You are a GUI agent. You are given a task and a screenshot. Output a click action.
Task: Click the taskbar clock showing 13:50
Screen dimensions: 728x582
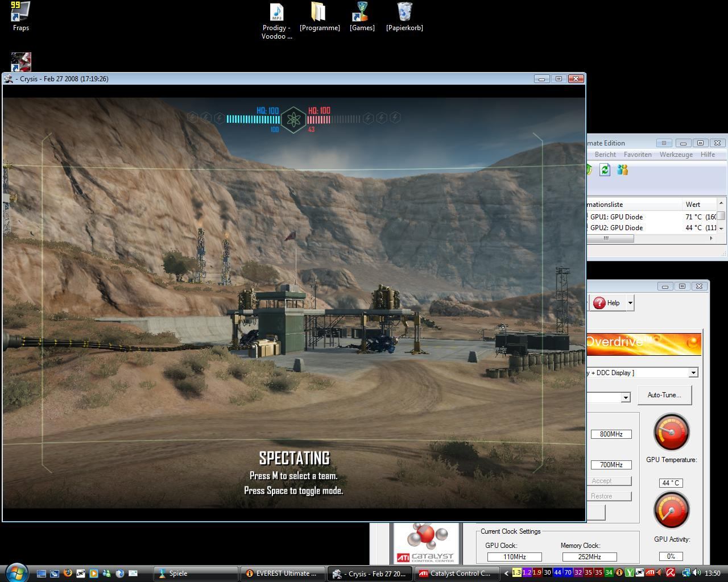tap(713, 573)
